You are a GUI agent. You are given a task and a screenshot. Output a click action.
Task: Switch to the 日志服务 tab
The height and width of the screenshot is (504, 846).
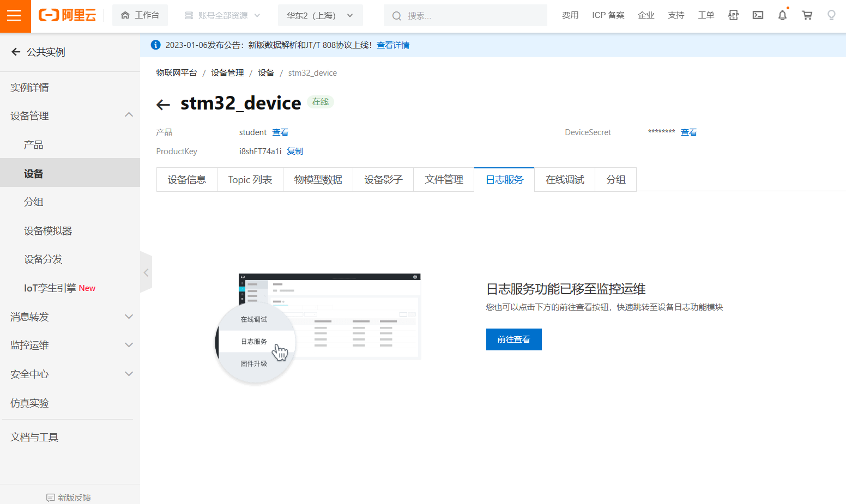coord(504,180)
